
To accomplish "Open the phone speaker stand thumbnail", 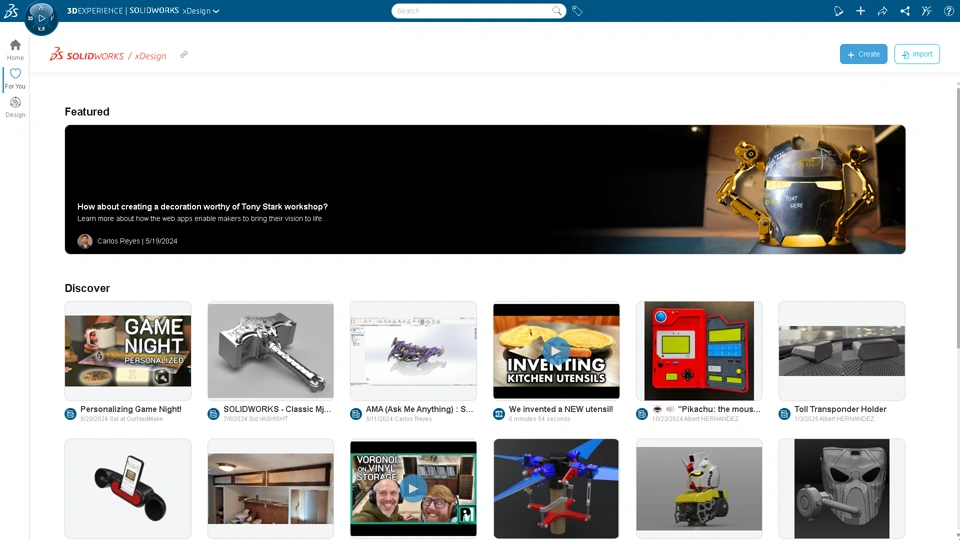I will pyautogui.click(x=128, y=489).
